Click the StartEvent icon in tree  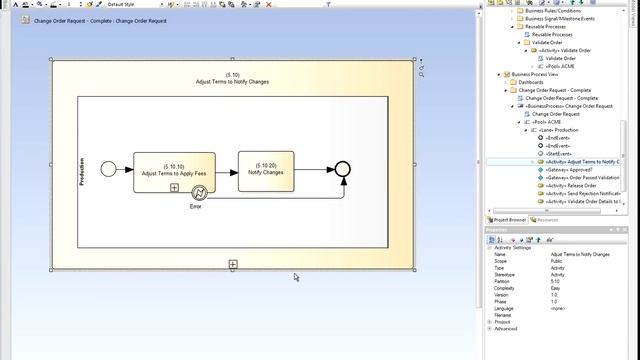pyautogui.click(x=540, y=154)
